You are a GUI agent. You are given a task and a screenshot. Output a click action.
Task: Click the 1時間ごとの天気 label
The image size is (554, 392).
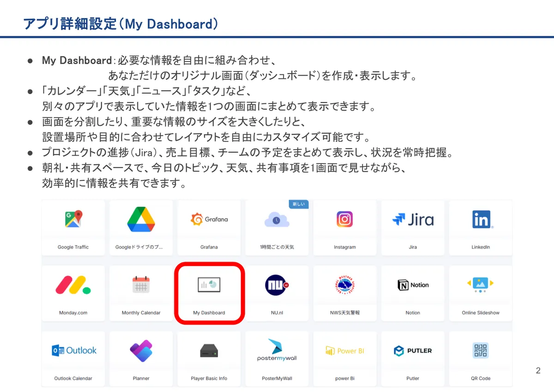click(277, 247)
